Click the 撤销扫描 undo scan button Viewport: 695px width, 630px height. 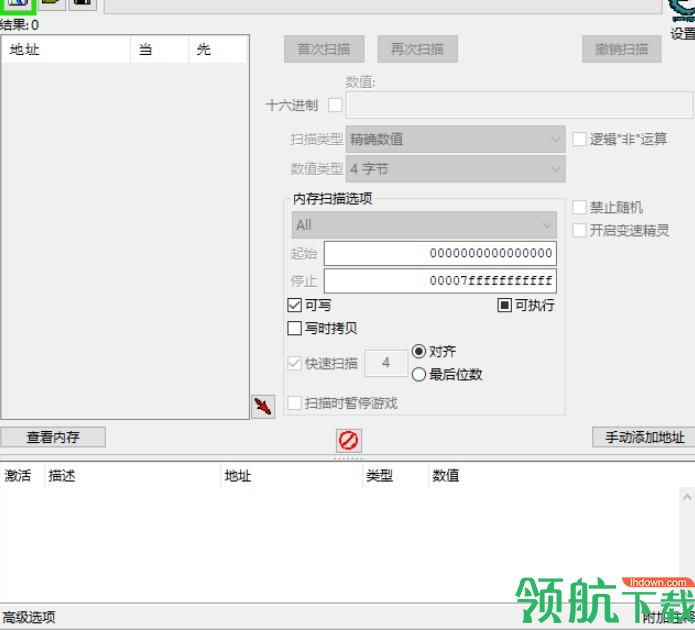(622, 49)
